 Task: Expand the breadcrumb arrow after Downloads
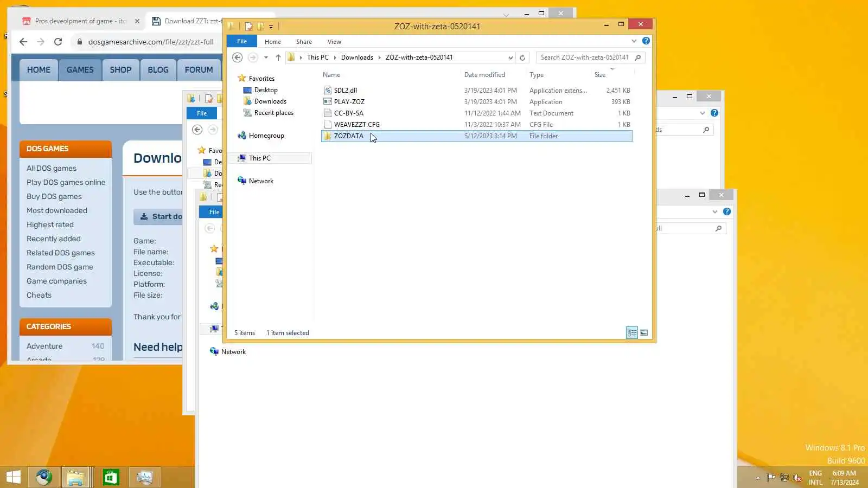tap(380, 57)
